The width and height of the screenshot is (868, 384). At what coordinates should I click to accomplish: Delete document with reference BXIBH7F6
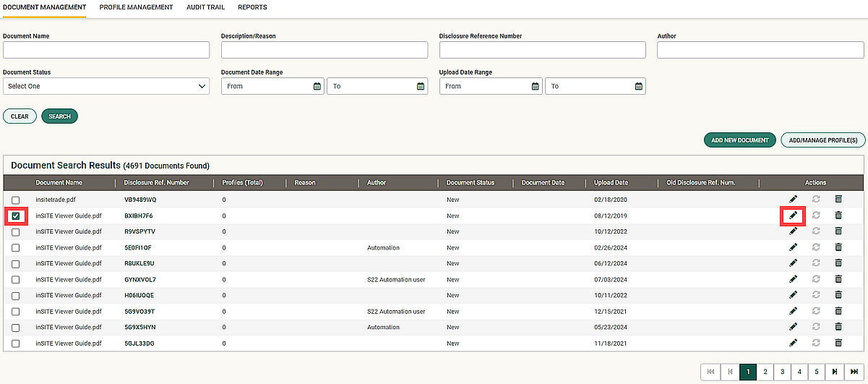click(838, 215)
